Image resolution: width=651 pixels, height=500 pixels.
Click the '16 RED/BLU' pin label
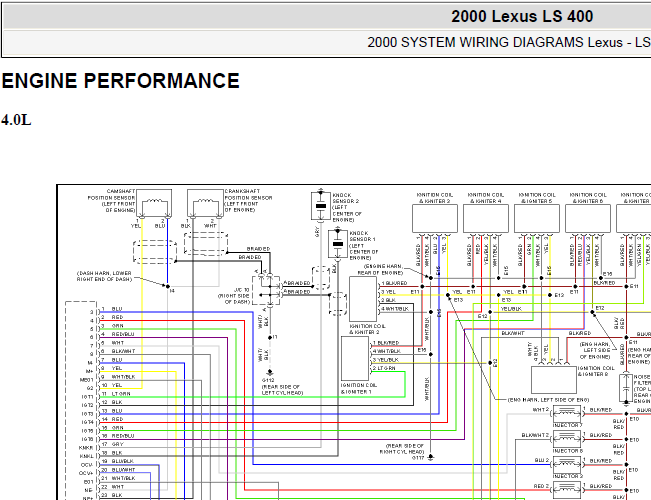tap(118, 436)
